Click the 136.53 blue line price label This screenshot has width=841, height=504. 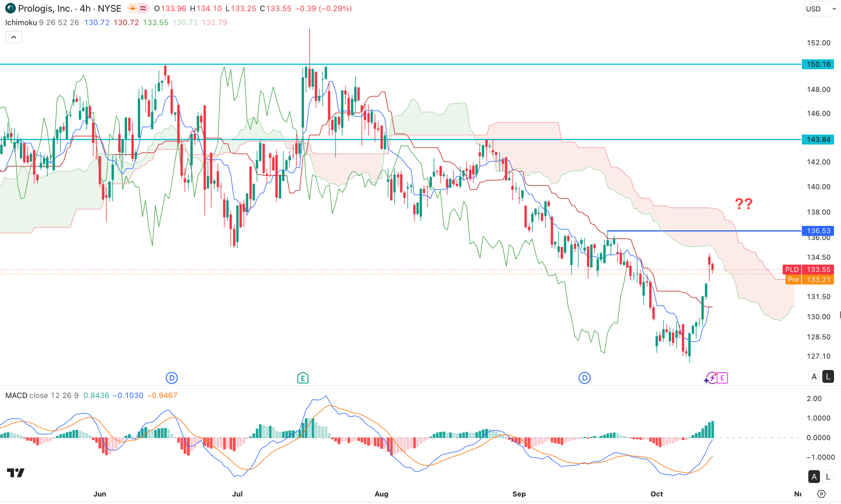point(818,231)
